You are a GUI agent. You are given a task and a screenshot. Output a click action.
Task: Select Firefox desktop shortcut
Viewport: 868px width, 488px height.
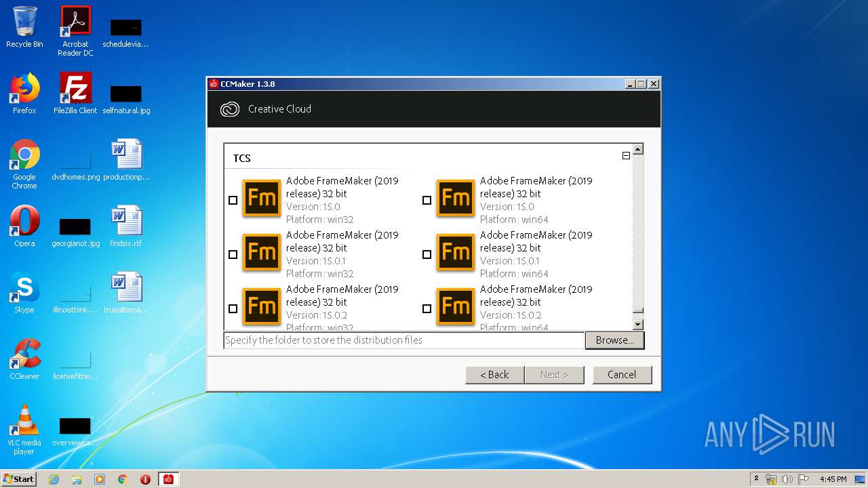click(24, 94)
